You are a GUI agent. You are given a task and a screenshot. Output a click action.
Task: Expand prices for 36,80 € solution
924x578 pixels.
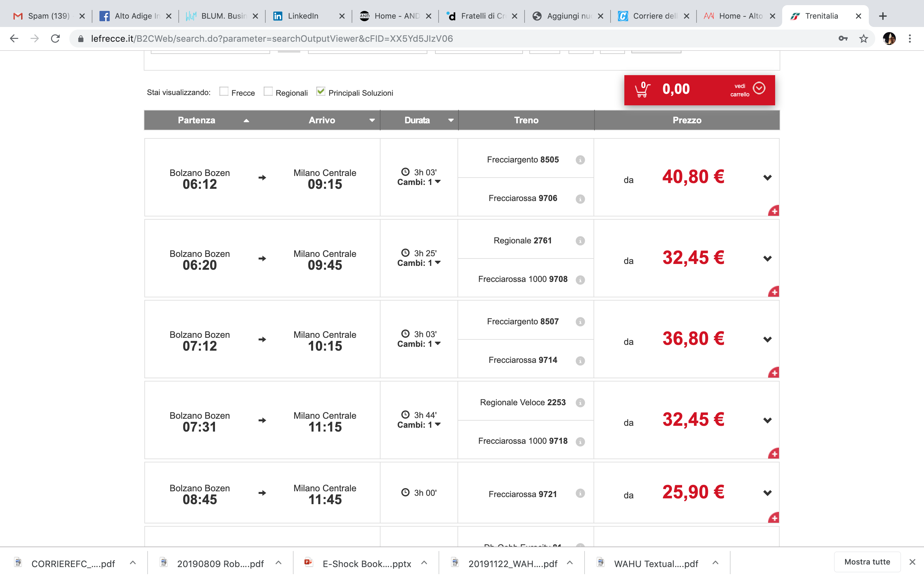click(767, 339)
